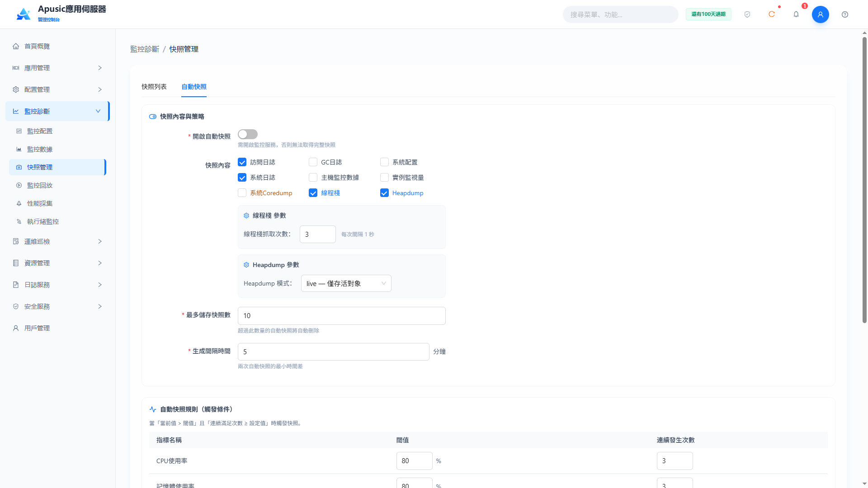Uncheck the Heapdump checkbox
This screenshot has height=488, width=868.
pyautogui.click(x=384, y=193)
